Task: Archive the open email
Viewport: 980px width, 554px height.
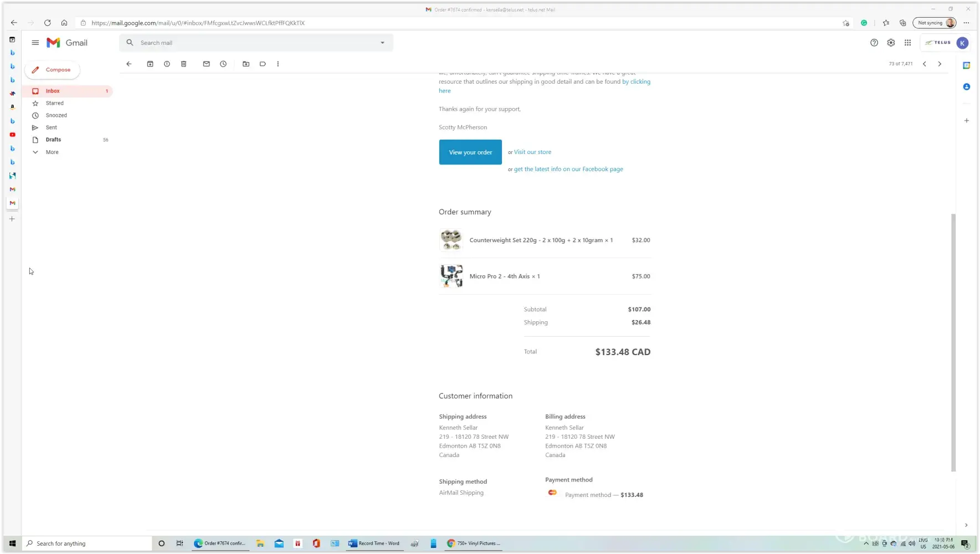Action: (150, 64)
